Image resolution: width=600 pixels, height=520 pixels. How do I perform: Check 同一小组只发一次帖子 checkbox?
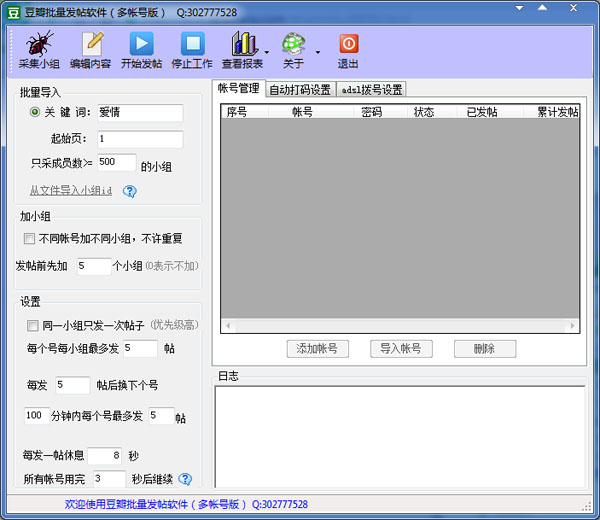(33, 326)
